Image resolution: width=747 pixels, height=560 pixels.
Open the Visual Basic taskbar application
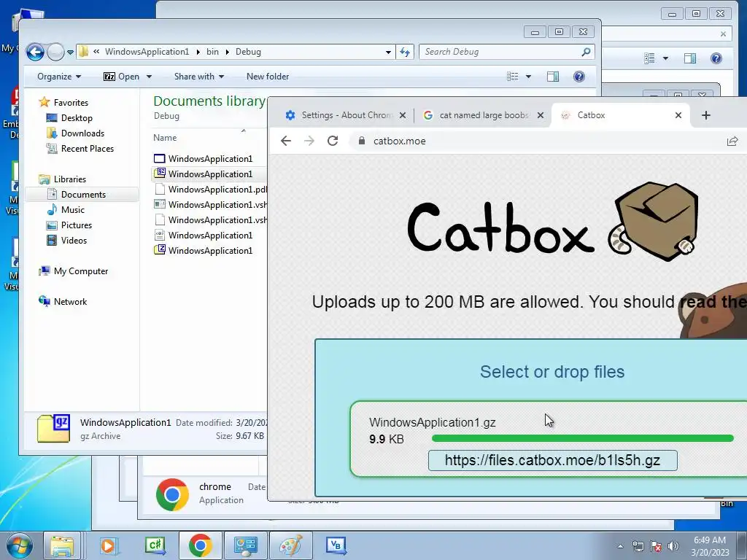[x=336, y=545]
